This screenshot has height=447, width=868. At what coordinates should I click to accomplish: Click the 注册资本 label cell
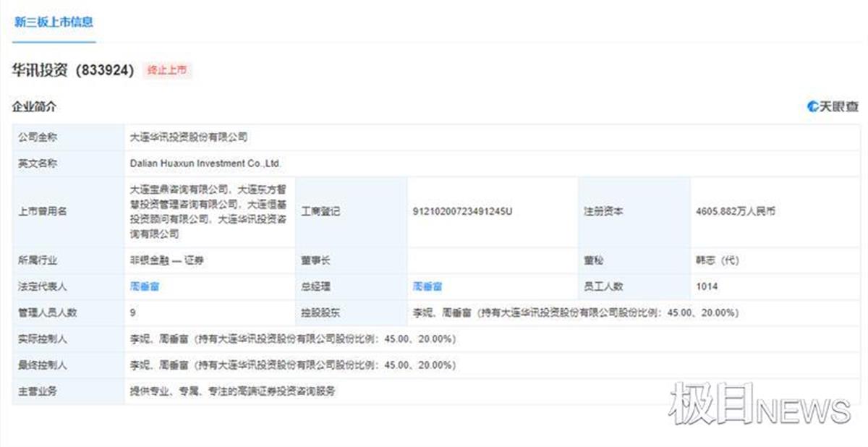(634, 212)
